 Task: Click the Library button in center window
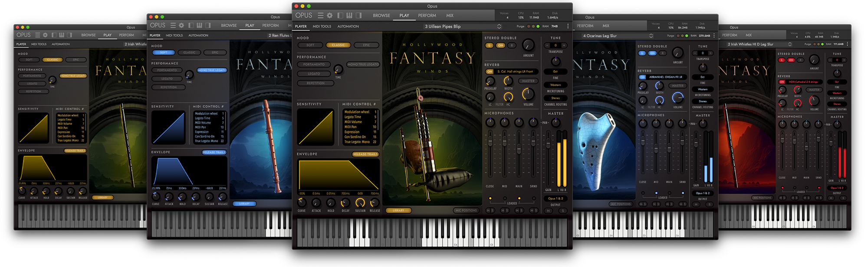point(398,211)
